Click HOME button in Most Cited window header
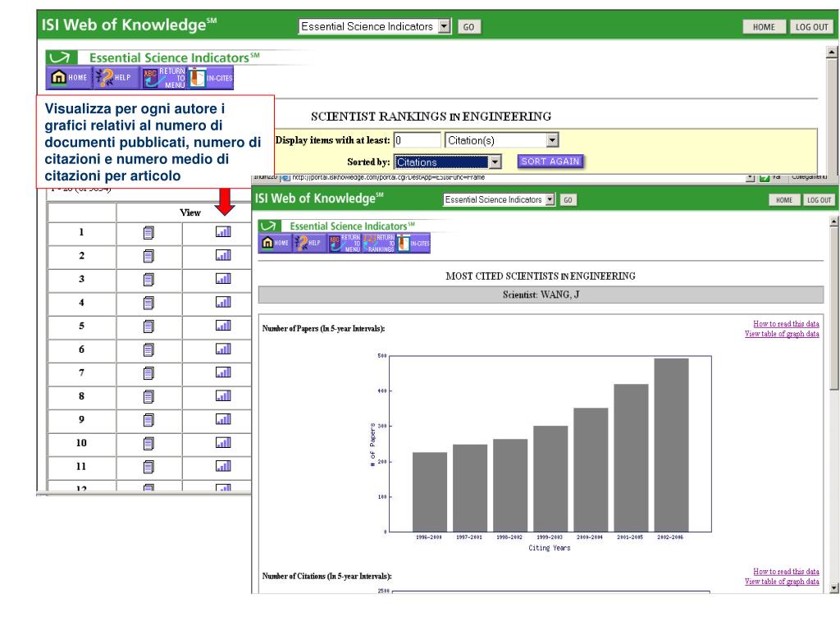Viewport: 840px width, 630px height. coord(784,200)
